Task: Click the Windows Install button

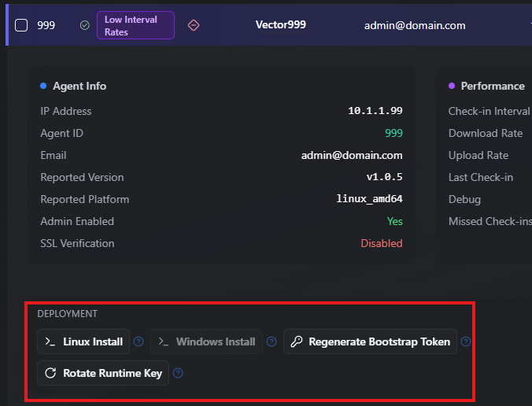Action: (206, 341)
